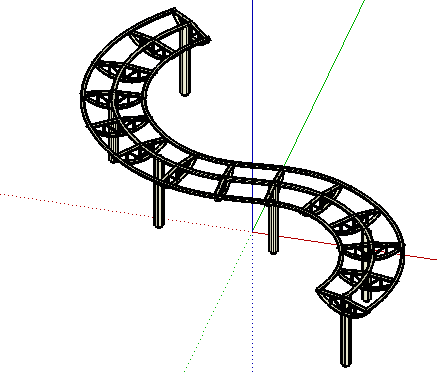Screen dimensions: 437x374
Task: Click the dotted green axis line
Action: pos(218,302)
